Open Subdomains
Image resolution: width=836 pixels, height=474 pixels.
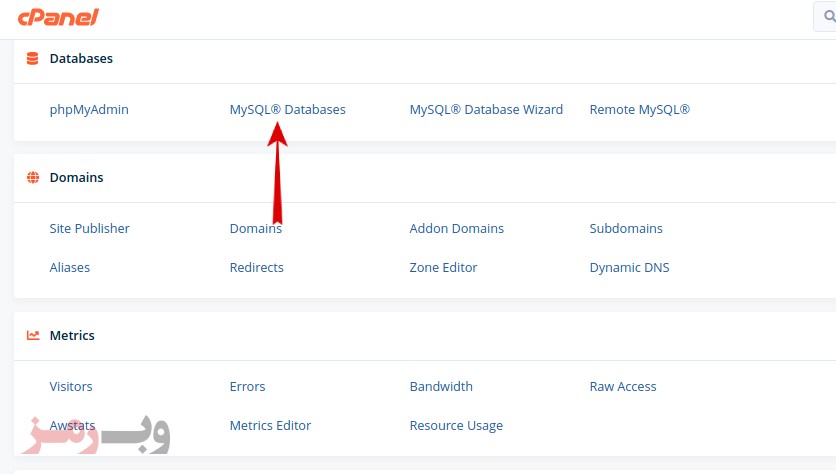[x=626, y=228]
